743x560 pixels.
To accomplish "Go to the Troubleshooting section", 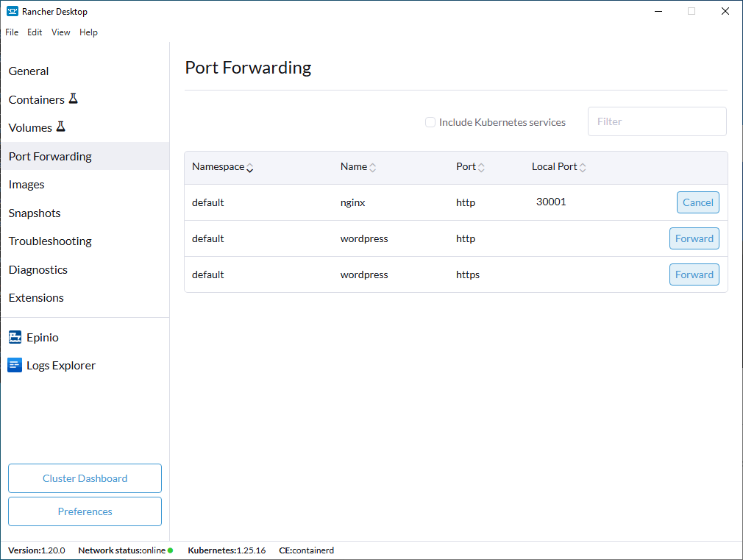I will pyautogui.click(x=50, y=241).
